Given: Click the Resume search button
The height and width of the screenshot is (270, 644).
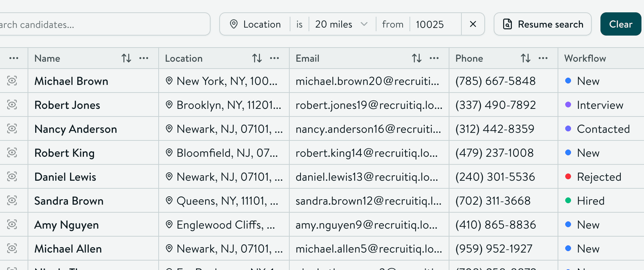Looking at the screenshot, I should [543, 24].
